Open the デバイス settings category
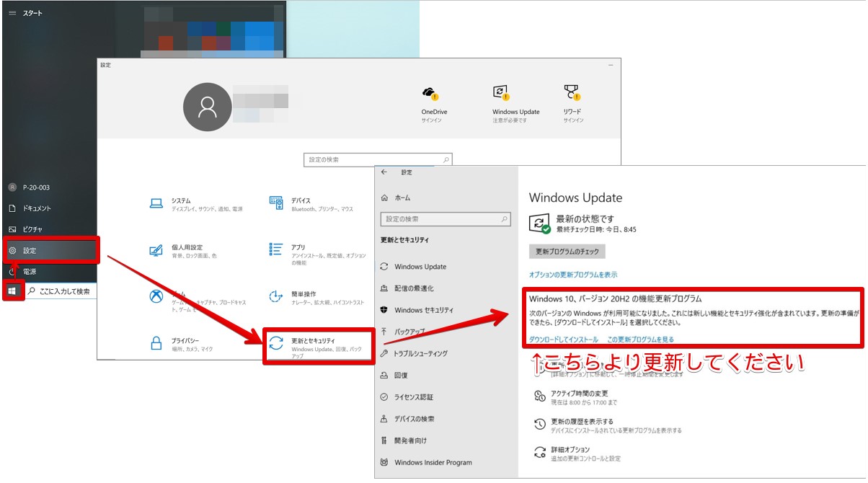The image size is (868, 483). [x=311, y=205]
